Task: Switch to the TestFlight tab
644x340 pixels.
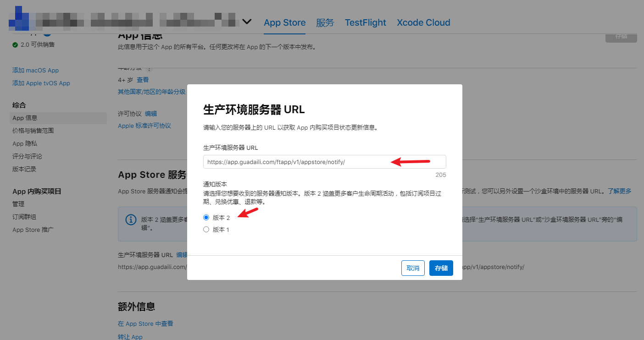Action: tap(365, 22)
